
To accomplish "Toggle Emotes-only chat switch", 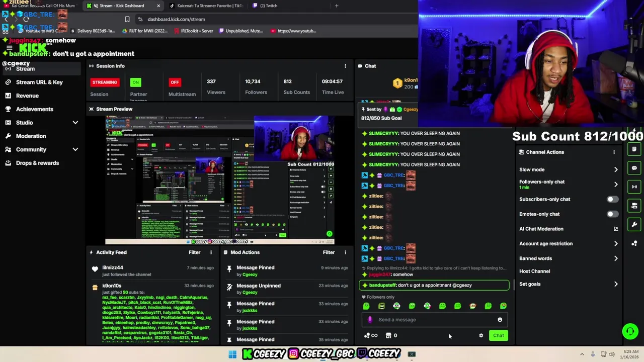I will point(612,214).
